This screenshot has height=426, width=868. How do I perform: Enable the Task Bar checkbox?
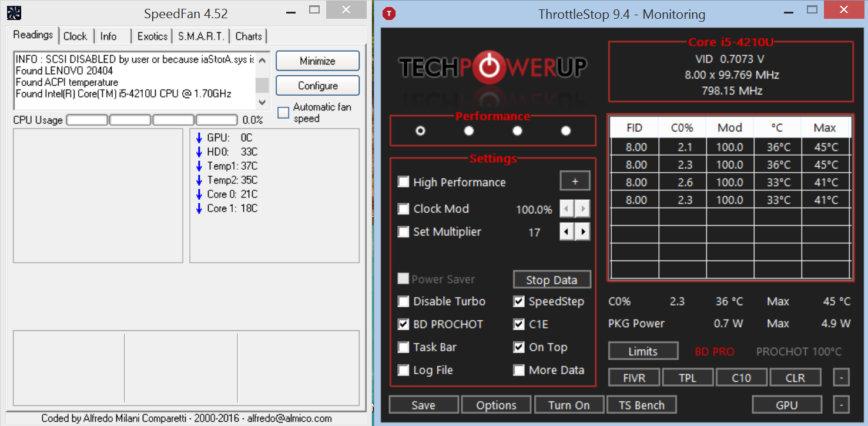tap(403, 347)
